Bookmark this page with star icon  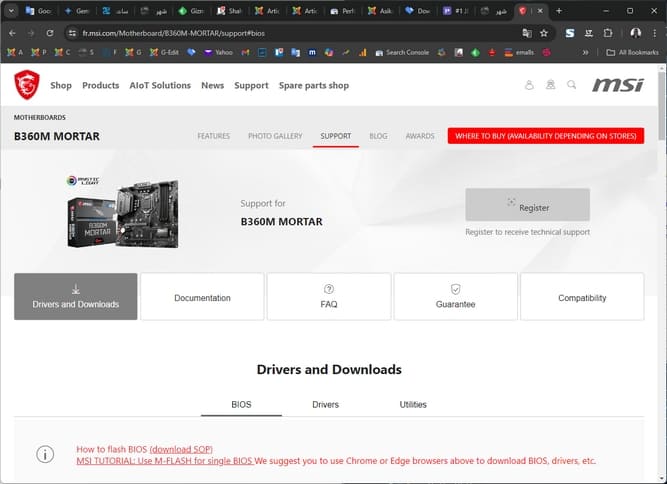click(544, 33)
